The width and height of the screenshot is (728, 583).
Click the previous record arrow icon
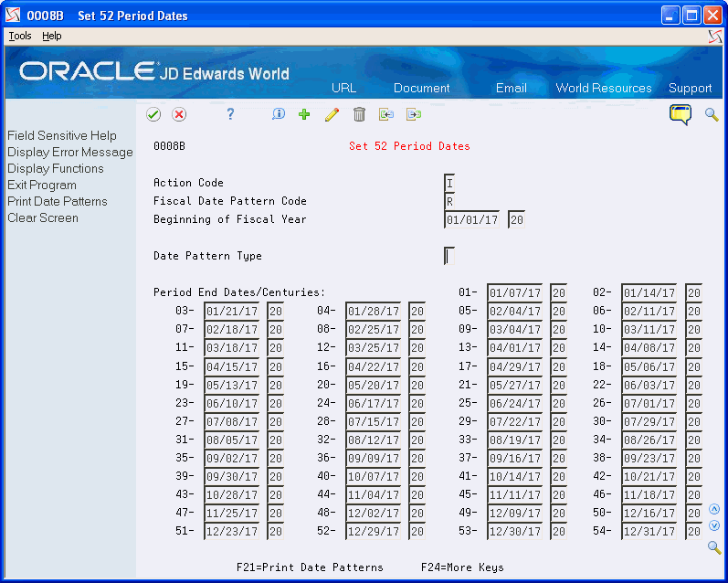[x=386, y=114]
